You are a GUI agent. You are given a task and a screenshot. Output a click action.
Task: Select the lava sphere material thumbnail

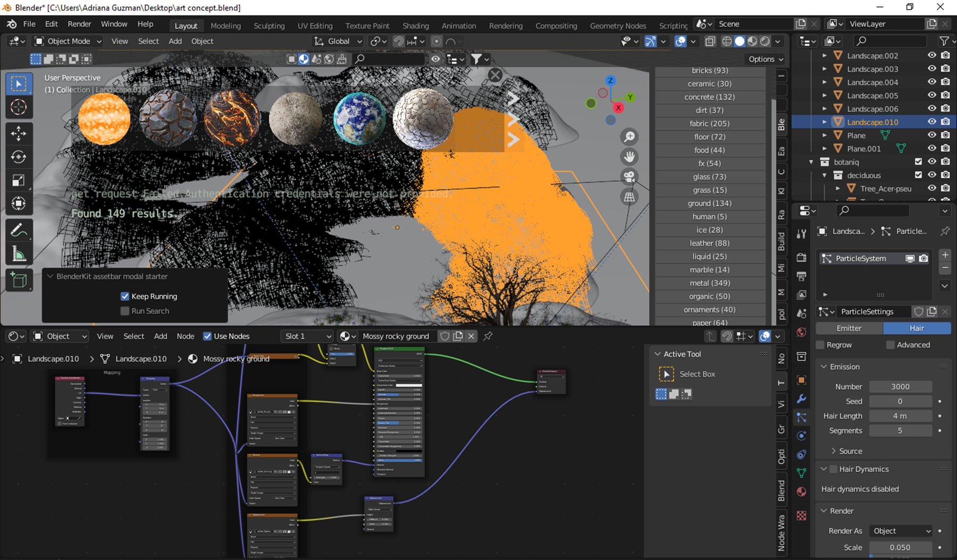(232, 118)
